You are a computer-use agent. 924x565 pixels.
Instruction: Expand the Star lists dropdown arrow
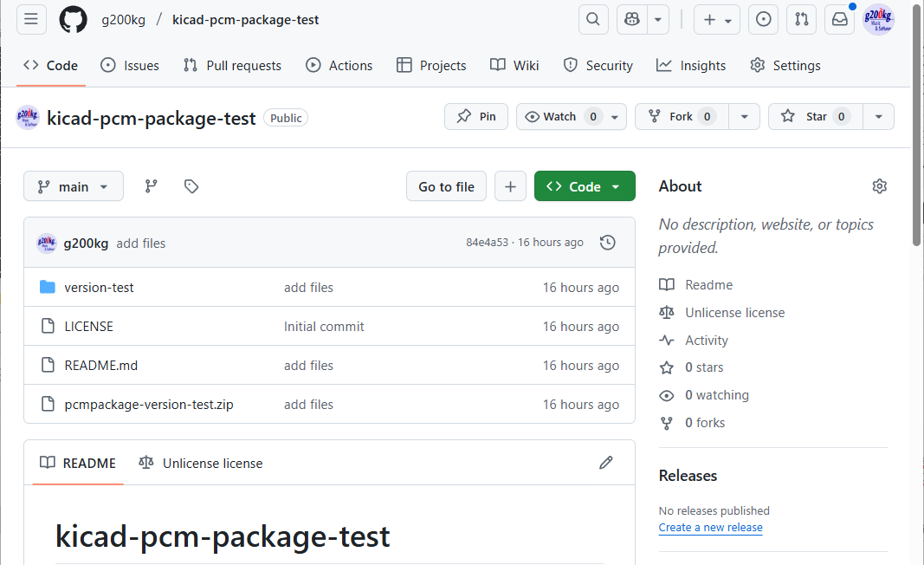pyautogui.click(x=878, y=117)
